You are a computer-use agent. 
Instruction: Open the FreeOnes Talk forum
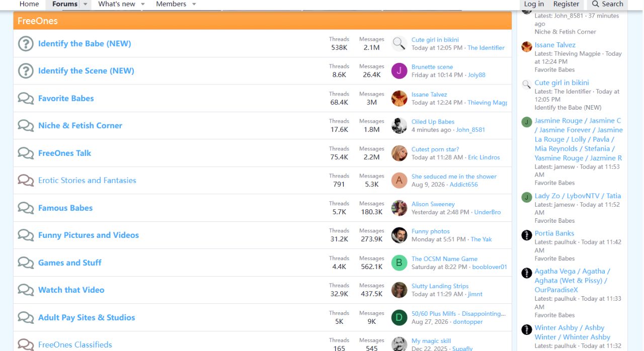click(64, 153)
